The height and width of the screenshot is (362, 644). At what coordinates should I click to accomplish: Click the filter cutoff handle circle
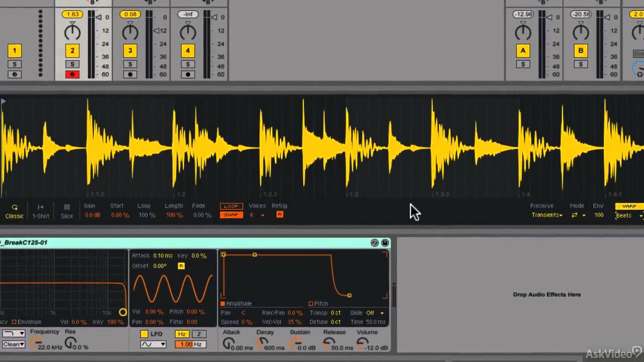123,312
